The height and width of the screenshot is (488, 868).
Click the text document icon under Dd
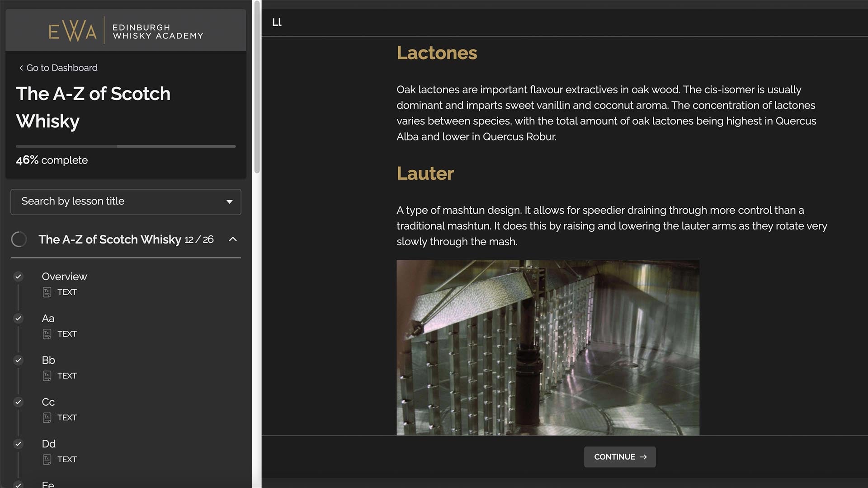(47, 460)
